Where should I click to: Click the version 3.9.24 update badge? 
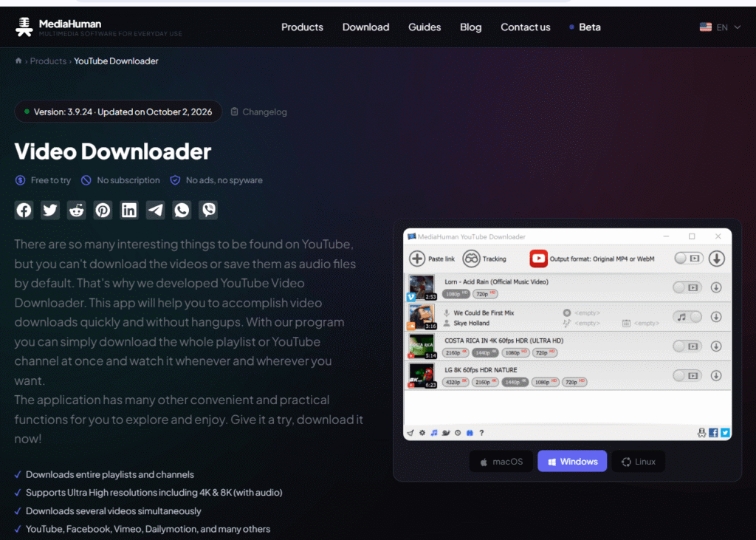(118, 112)
